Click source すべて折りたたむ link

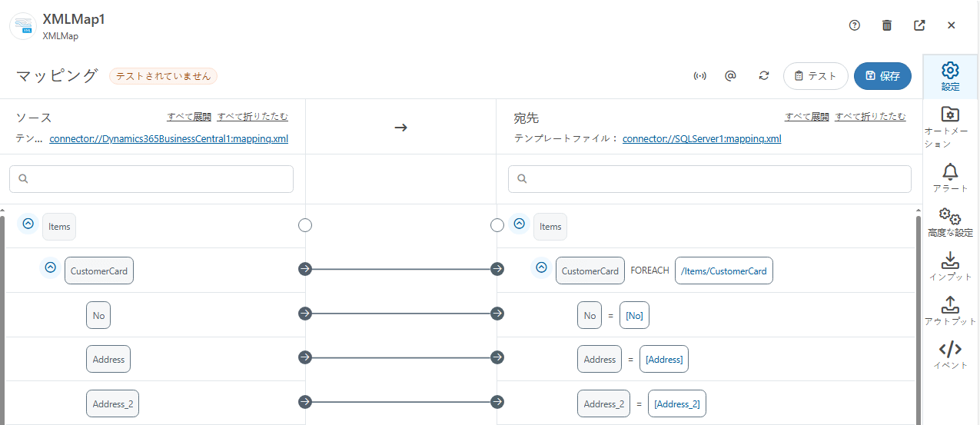click(x=253, y=117)
